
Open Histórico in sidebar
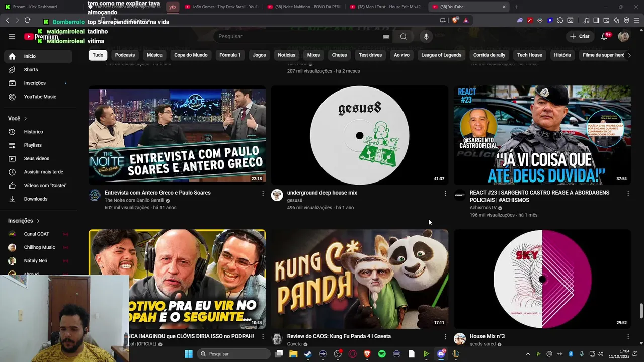point(38,132)
